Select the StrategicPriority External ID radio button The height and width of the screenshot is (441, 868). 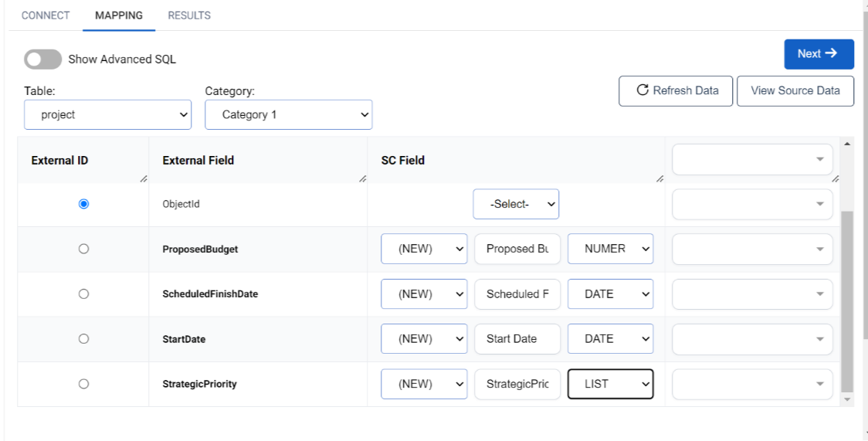[x=83, y=383]
